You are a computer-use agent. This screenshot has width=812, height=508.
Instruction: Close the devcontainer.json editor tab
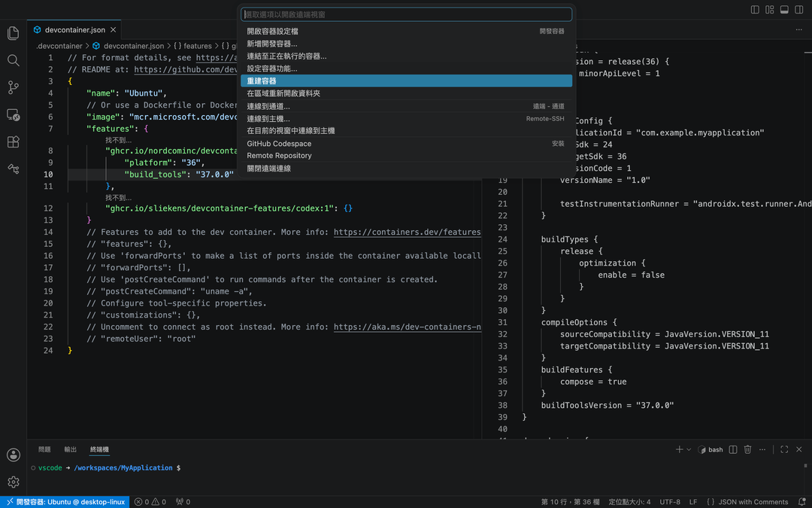113,29
